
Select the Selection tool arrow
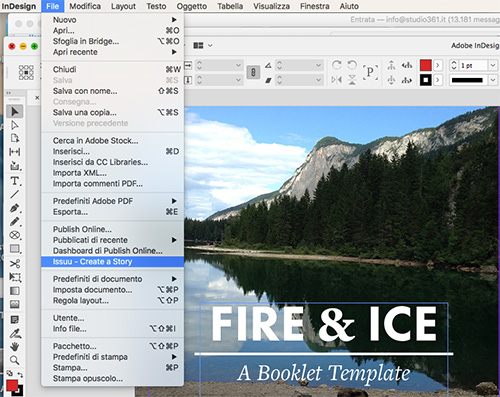pos(15,111)
